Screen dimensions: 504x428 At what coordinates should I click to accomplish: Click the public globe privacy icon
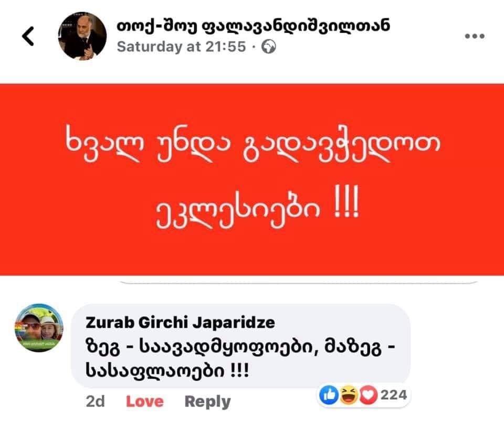[x=269, y=47]
